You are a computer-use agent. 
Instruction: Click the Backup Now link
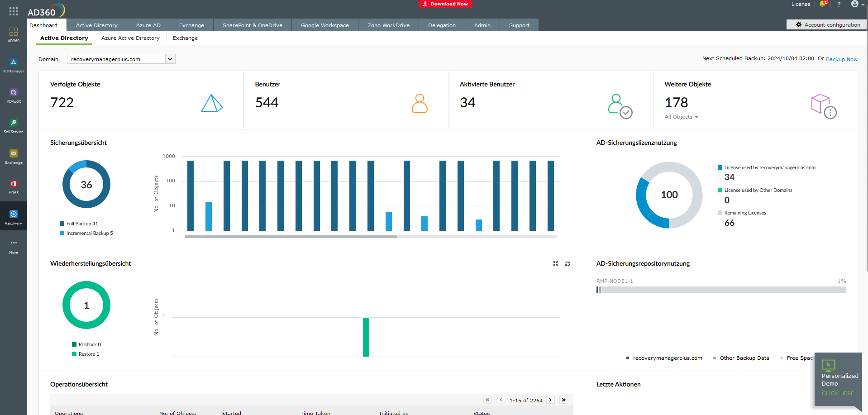point(841,59)
